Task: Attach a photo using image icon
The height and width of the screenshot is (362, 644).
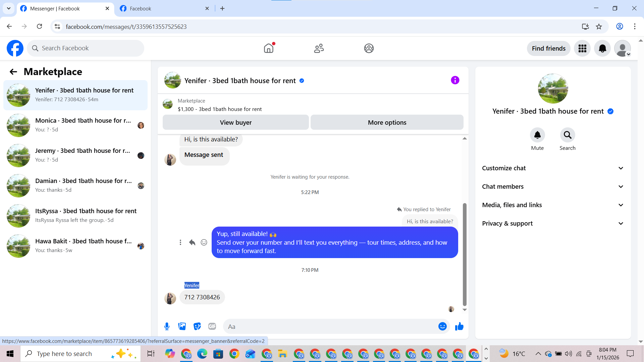Action: click(182, 326)
